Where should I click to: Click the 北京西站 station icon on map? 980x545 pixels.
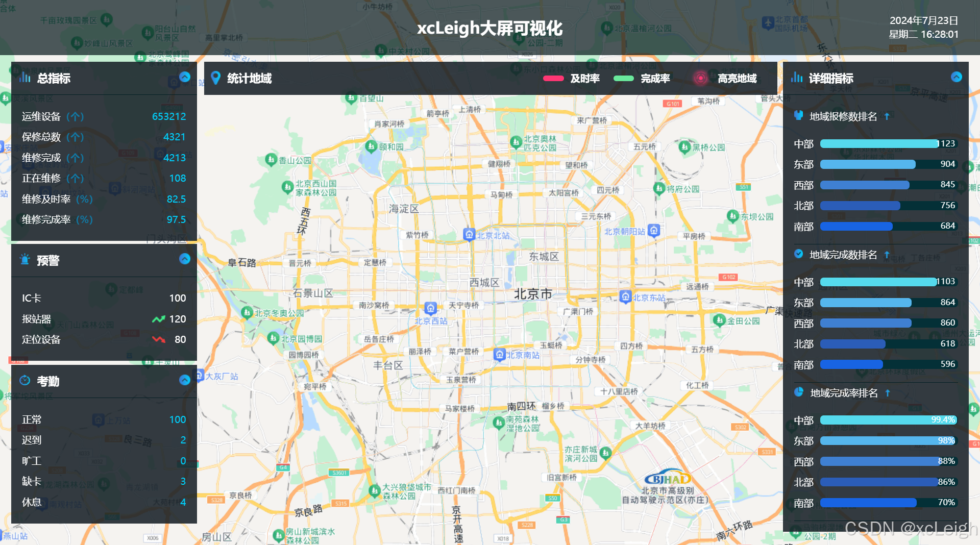tap(430, 308)
